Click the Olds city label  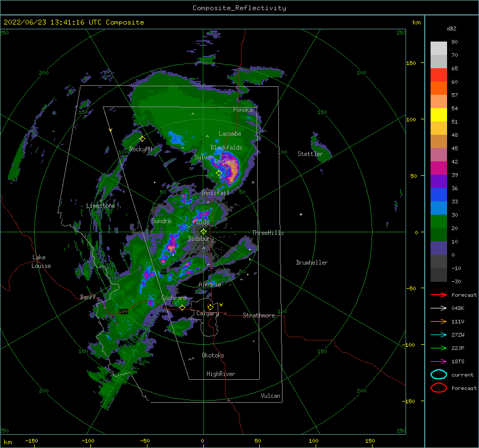point(203,222)
